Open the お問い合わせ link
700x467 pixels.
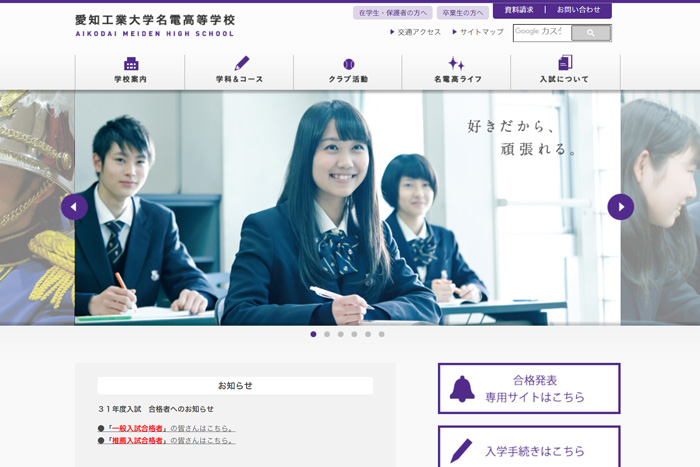pyautogui.click(x=579, y=10)
